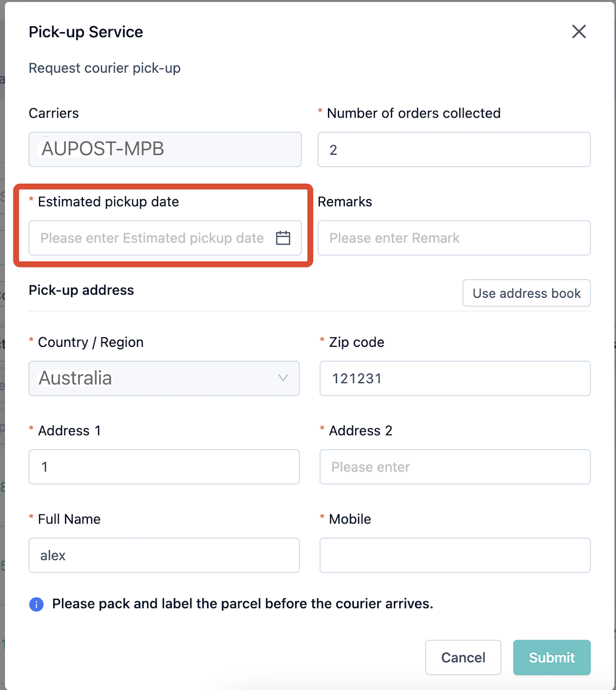Select the AUPOST-MPB carriers field
The height and width of the screenshot is (690, 616).
[x=165, y=149]
